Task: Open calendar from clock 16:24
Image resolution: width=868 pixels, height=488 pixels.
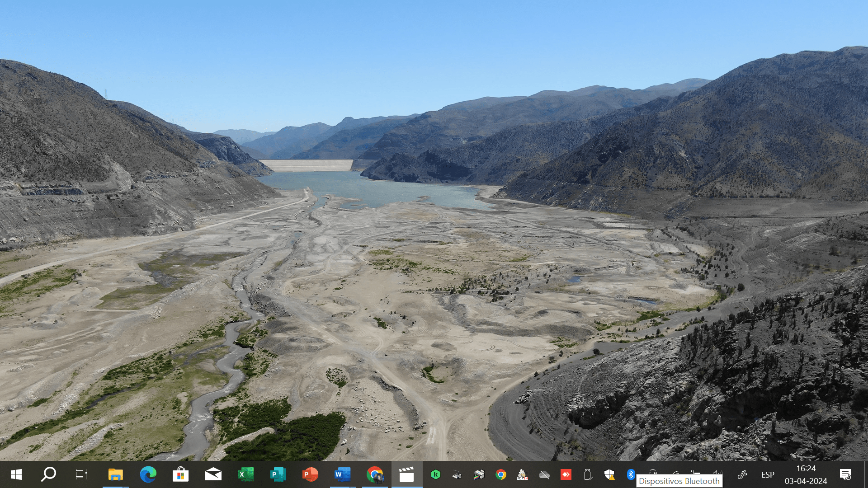Action: [x=806, y=474]
